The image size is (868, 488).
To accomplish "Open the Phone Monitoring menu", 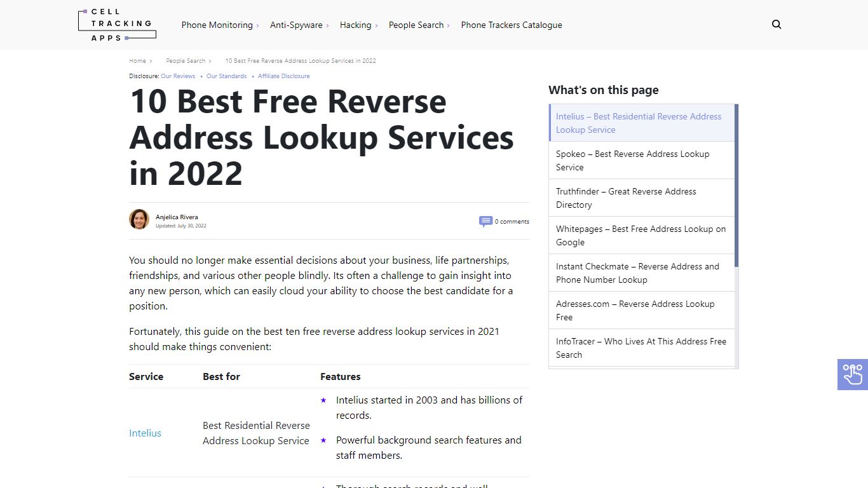I will pyautogui.click(x=217, y=25).
